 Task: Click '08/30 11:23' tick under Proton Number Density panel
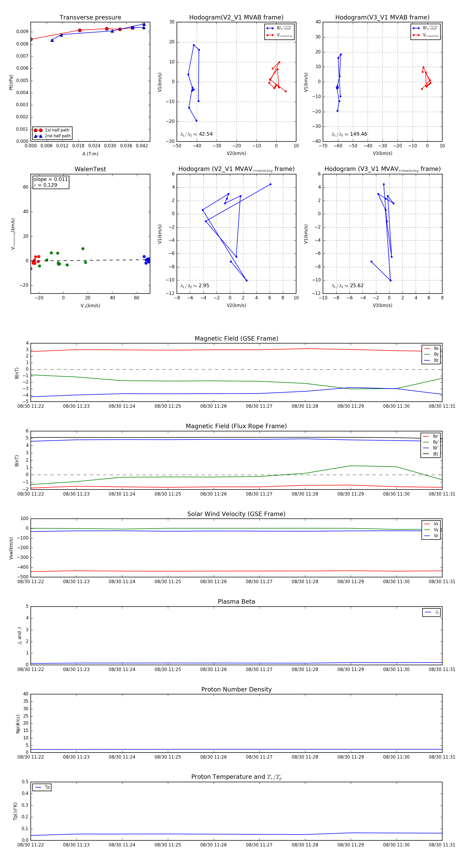tap(76, 757)
